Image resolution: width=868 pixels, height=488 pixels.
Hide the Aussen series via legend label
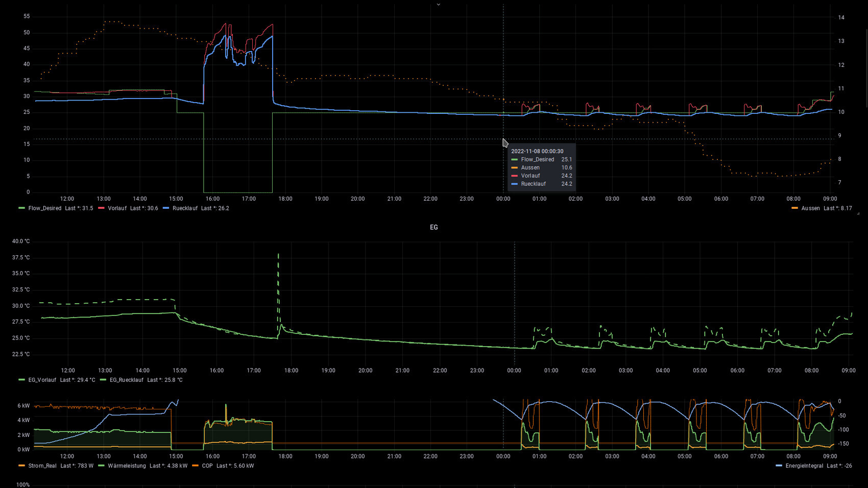pyautogui.click(x=810, y=208)
